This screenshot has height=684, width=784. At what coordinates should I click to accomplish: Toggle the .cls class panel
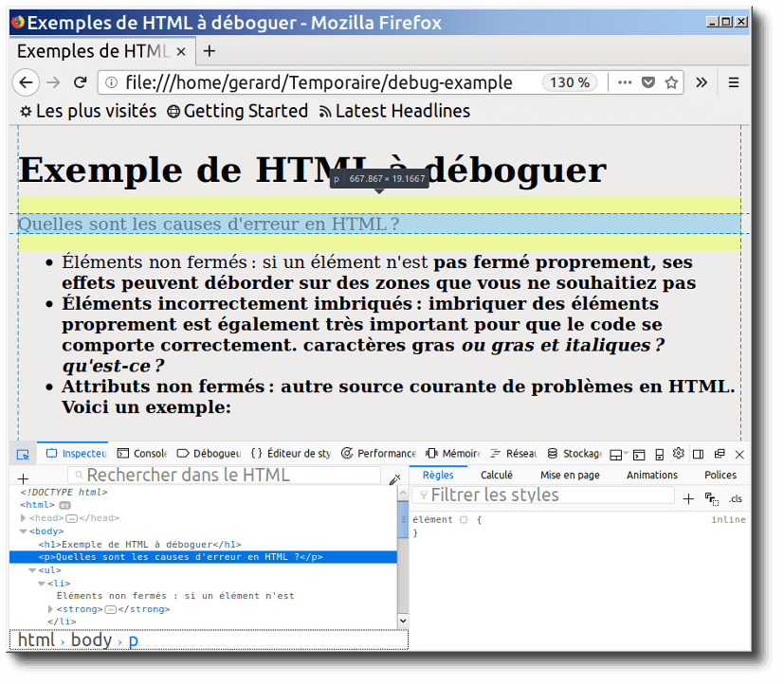point(735,498)
